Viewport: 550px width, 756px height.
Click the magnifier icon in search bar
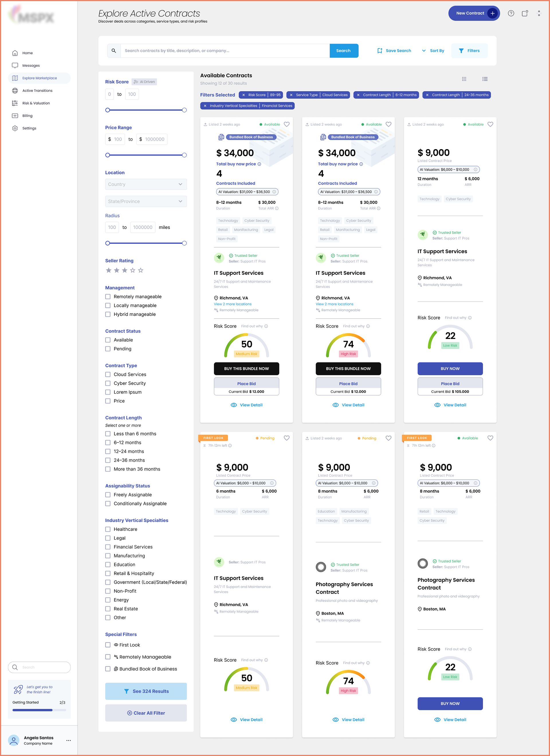pyautogui.click(x=114, y=51)
